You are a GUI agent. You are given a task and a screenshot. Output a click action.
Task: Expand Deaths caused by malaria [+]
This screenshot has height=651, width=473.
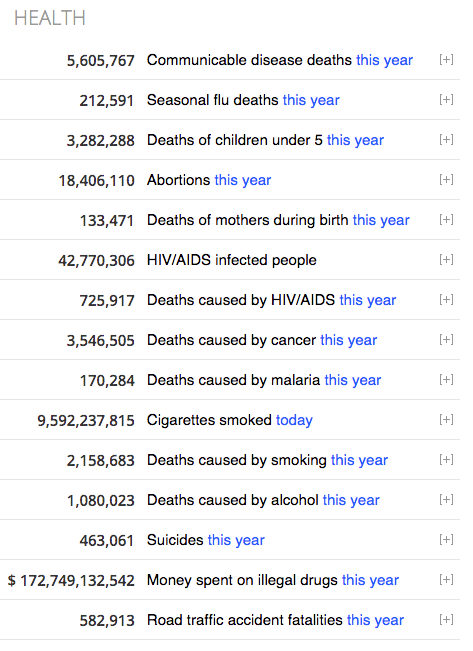click(x=446, y=379)
